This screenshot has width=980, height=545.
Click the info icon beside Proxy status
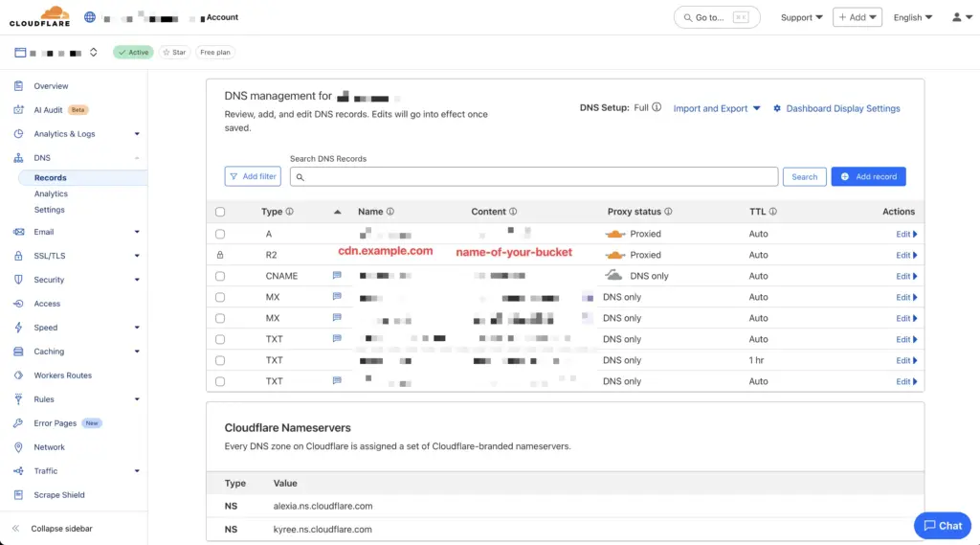668,212
